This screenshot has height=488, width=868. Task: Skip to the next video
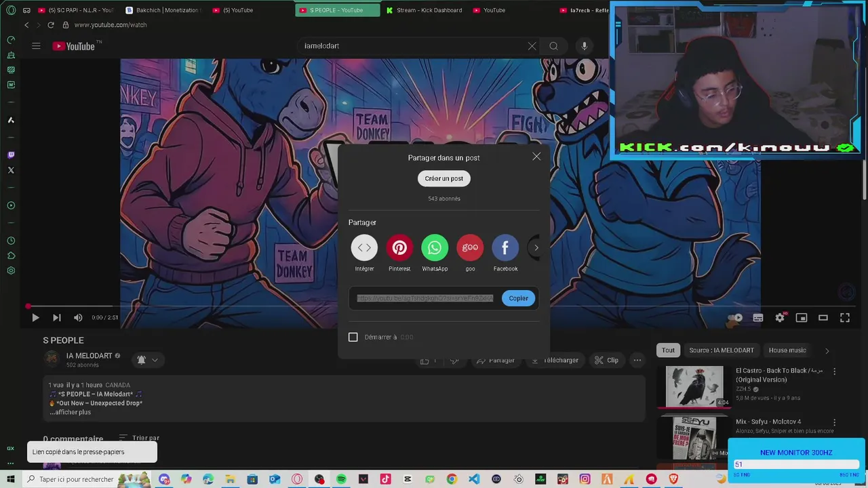57,317
